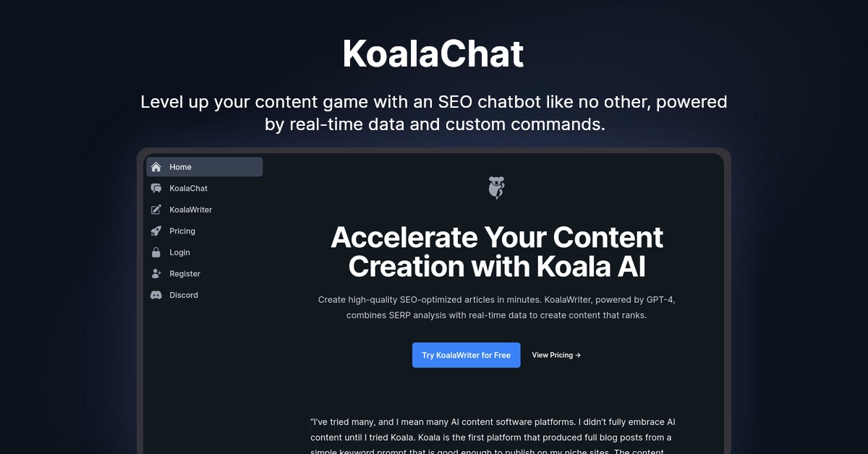Click the KoalaChat page title

pos(433,53)
